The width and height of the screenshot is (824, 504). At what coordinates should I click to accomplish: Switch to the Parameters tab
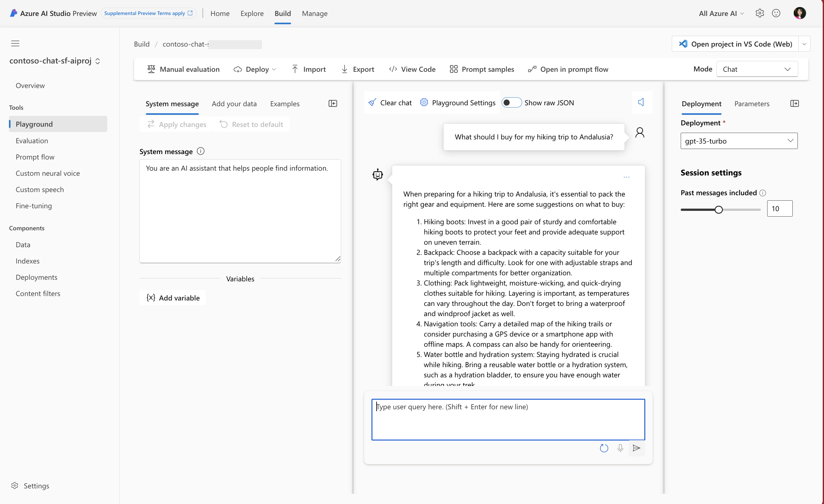[752, 104]
